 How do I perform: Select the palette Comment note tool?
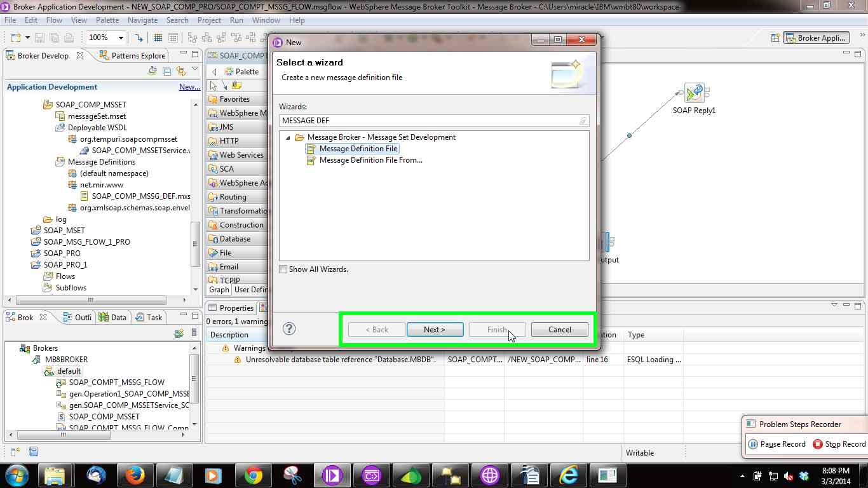[x=236, y=85]
